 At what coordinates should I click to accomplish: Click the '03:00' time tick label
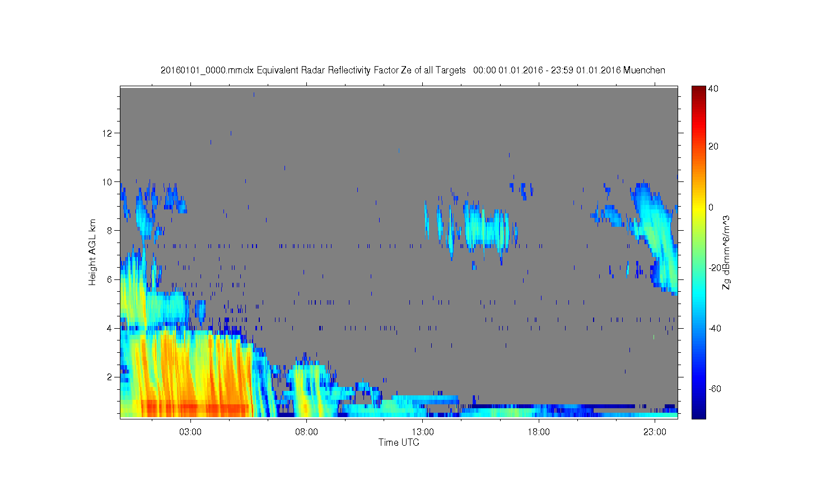coord(190,432)
